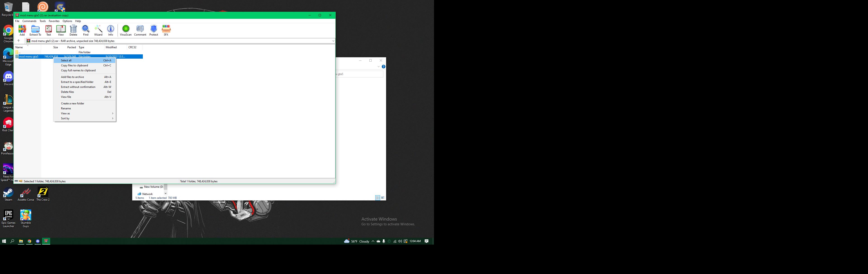Go up one folder level arrow
This screenshot has width=868, height=274.
[x=19, y=41]
